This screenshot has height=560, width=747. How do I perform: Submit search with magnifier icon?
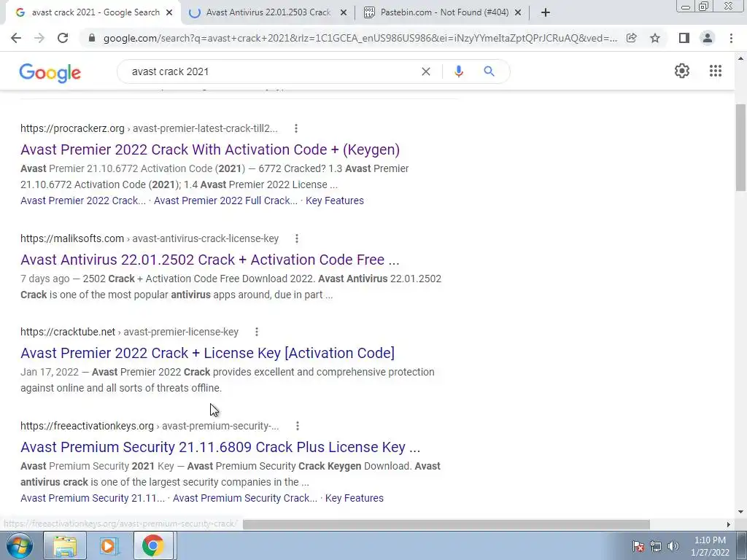[x=489, y=71]
